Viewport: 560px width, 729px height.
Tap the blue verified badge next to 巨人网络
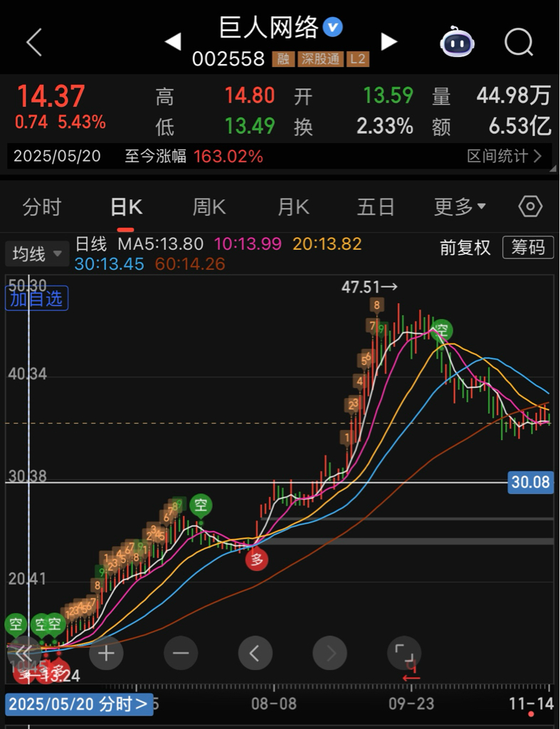(333, 27)
